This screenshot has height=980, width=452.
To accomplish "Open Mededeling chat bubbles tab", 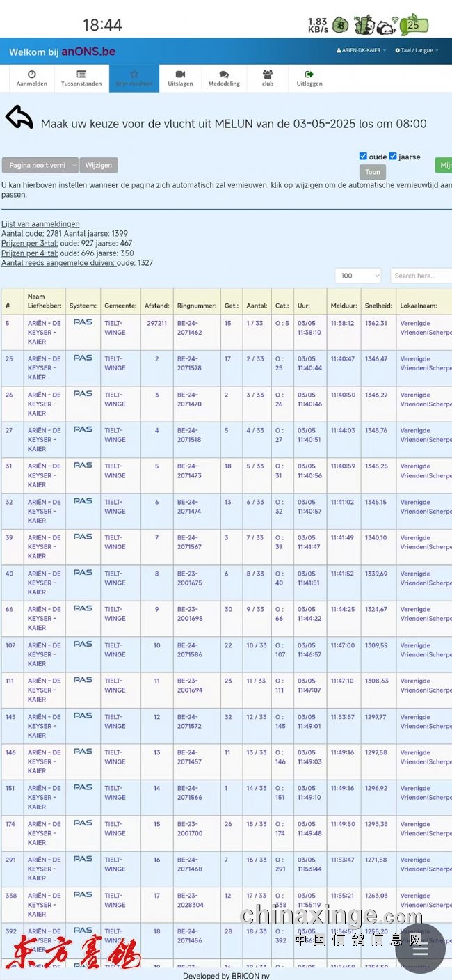I will pyautogui.click(x=224, y=79).
